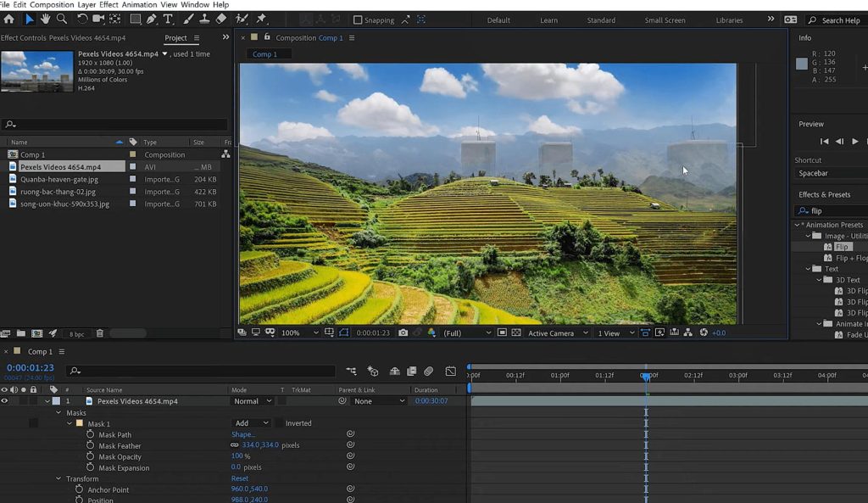868x503 pixels.
Task: Take a snapshot of the composition
Action: coord(404,333)
